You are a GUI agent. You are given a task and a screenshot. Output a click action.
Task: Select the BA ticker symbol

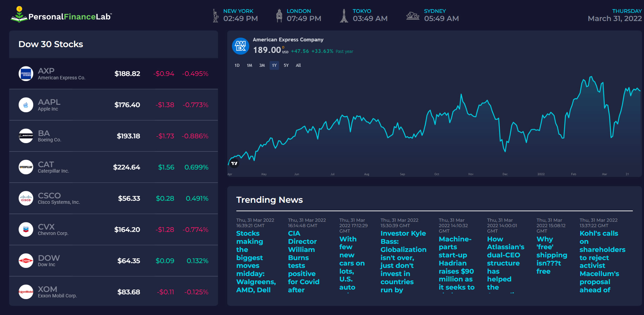coord(44,133)
